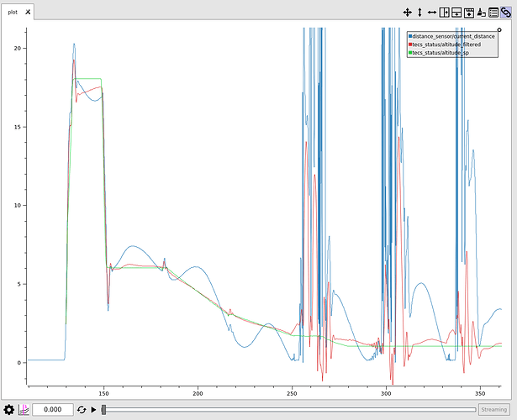Click distance_sensor/current_distance legend entry
Screen dimensions: 517x420
(x=453, y=36)
